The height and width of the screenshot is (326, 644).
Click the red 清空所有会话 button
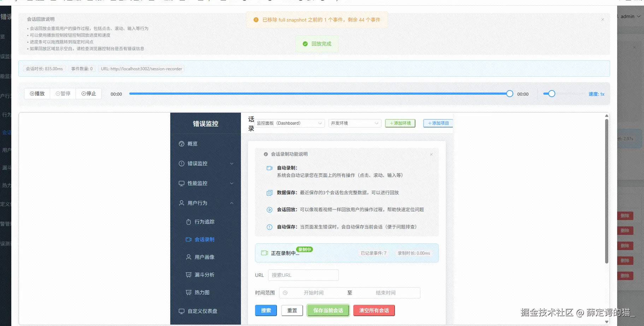[x=374, y=310]
